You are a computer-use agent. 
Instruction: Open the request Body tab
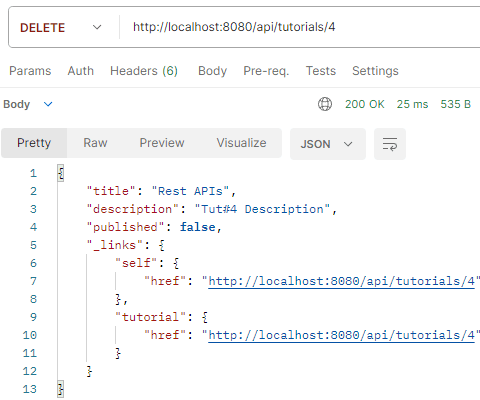click(212, 71)
